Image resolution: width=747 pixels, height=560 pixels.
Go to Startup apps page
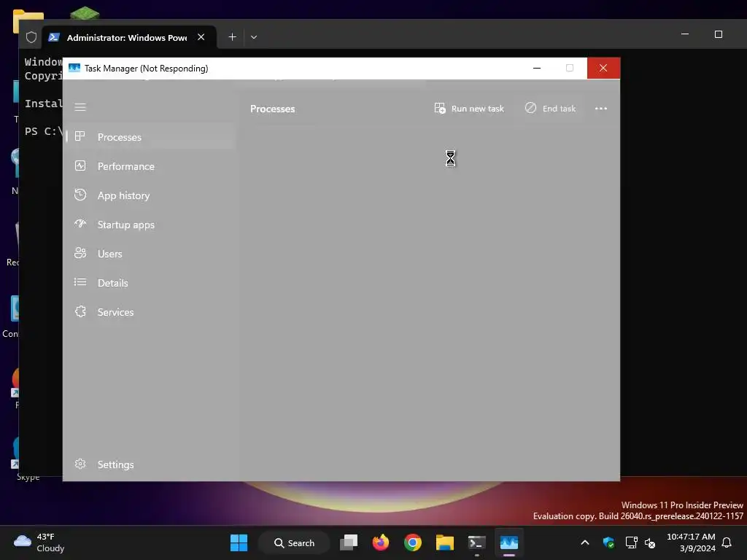[150, 225]
